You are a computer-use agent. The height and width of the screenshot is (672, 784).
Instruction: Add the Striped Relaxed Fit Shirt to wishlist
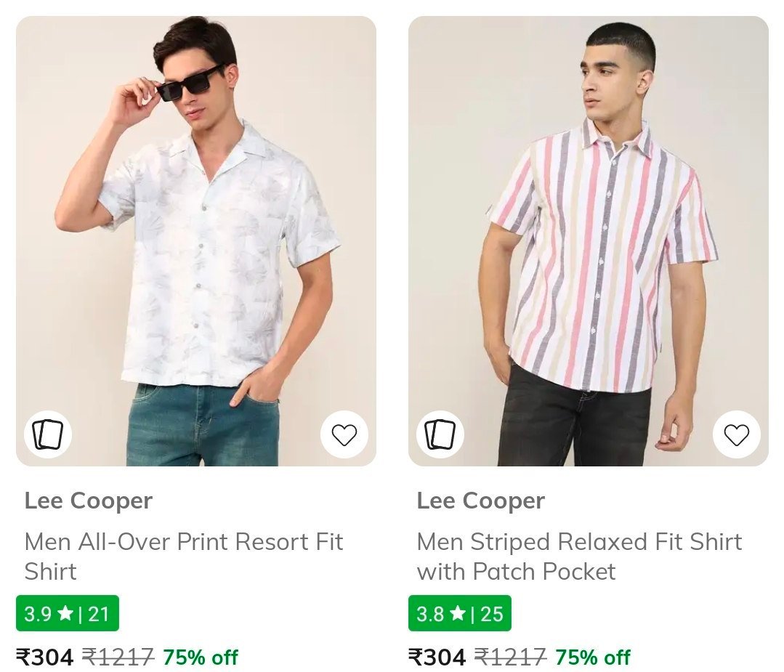736,434
